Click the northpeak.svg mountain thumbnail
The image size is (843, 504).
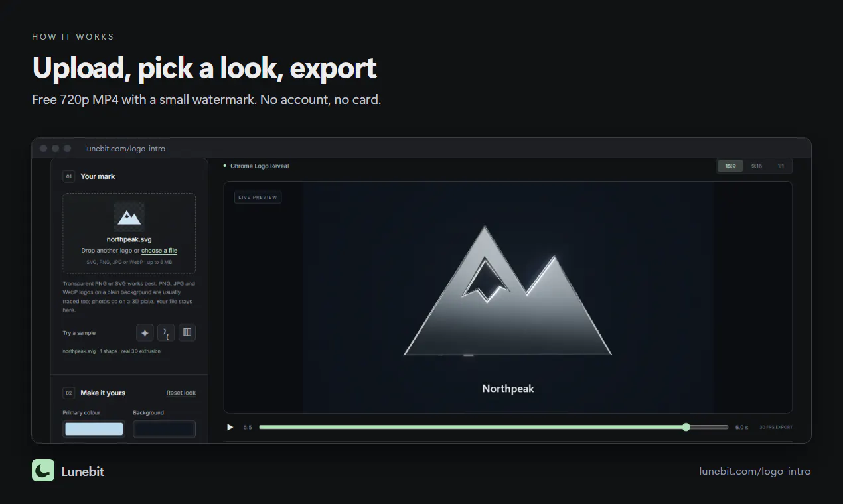pyautogui.click(x=129, y=216)
